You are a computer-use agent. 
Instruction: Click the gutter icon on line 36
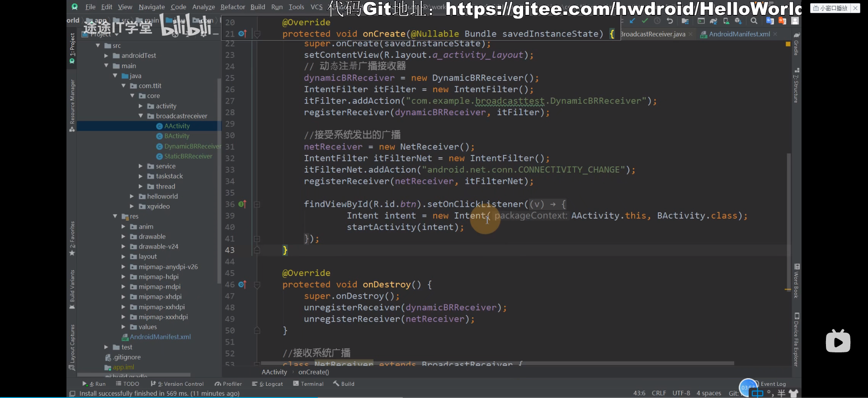point(242,204)
